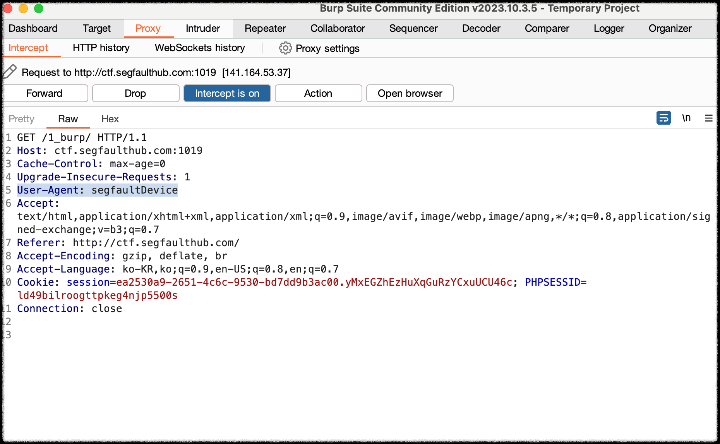
Task: Toggle the Intercept is on button
Action: (227, 93)
